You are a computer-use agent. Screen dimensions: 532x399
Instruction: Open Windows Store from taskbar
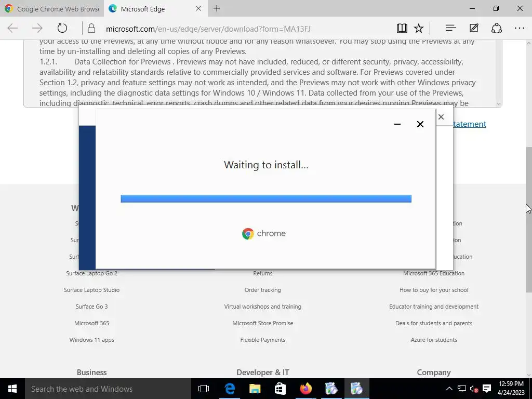280,389
